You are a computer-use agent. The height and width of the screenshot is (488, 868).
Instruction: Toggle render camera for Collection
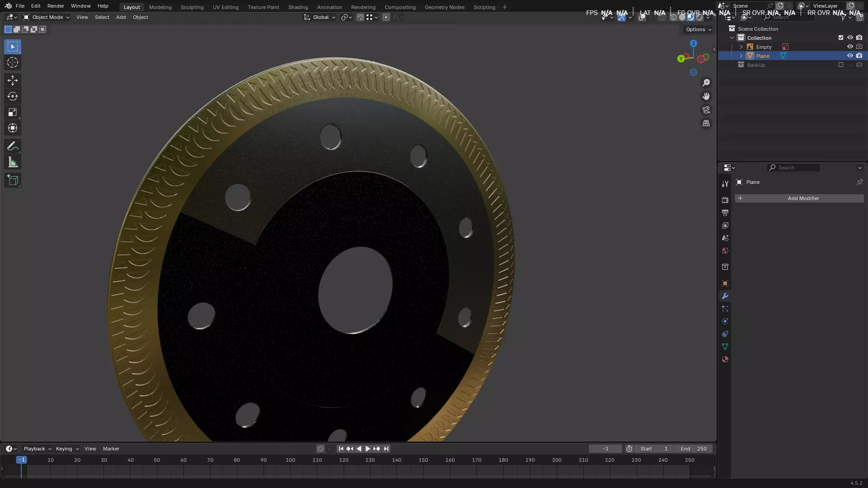point(859,38)
